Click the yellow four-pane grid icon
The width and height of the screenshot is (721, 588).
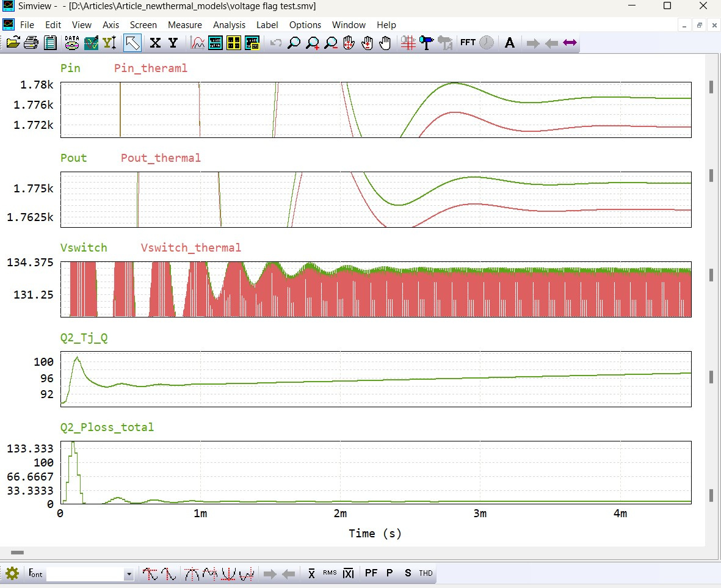click(234, 43)
